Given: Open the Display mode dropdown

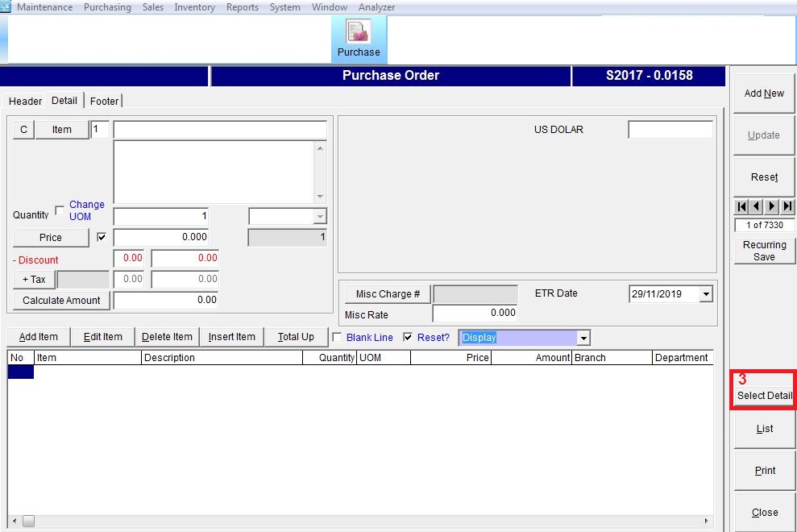Looking at the screenshot, I should tap(583, 337).
